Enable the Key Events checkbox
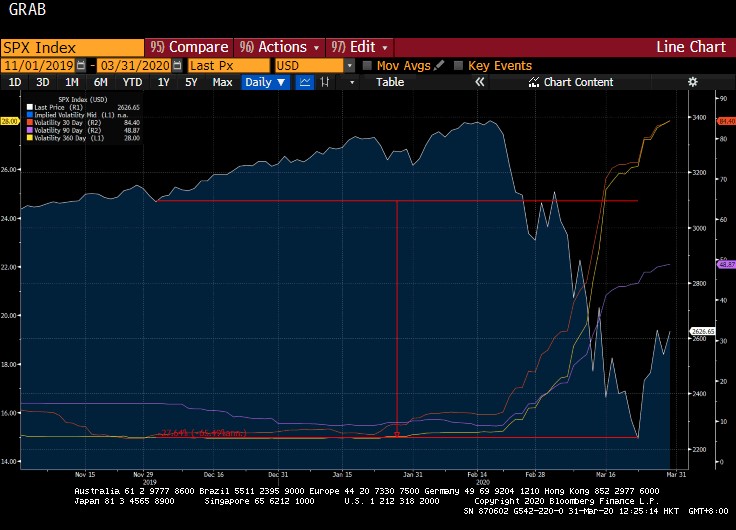This screenshot has width=736, height=530. 458,65
